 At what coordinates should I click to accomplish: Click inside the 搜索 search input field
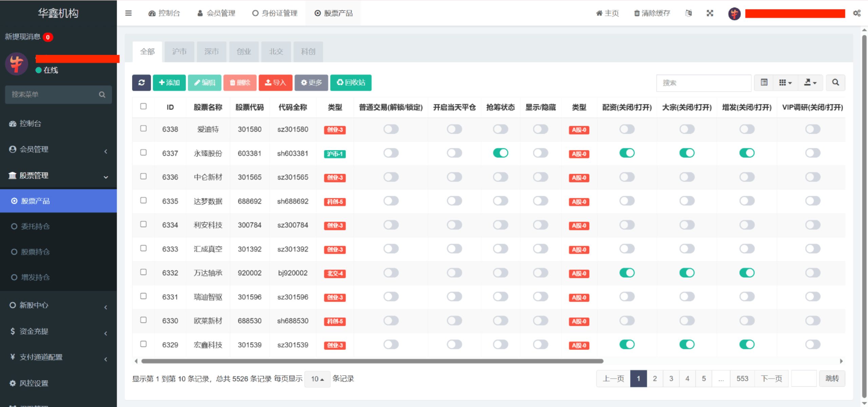click(x=704, y=82)
